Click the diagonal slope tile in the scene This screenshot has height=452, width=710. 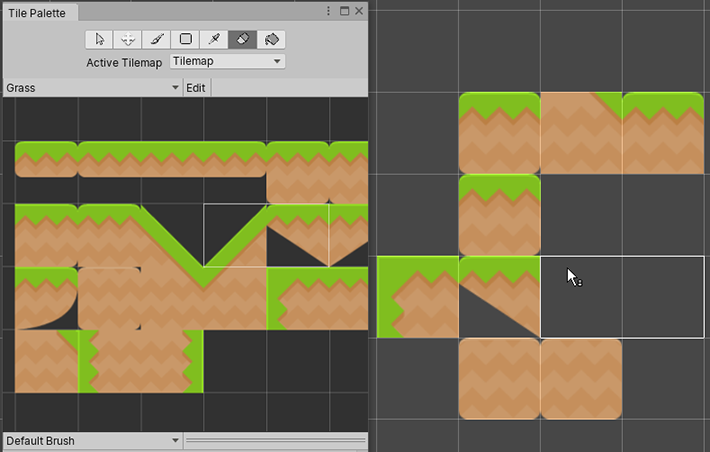tap(499, 297)
